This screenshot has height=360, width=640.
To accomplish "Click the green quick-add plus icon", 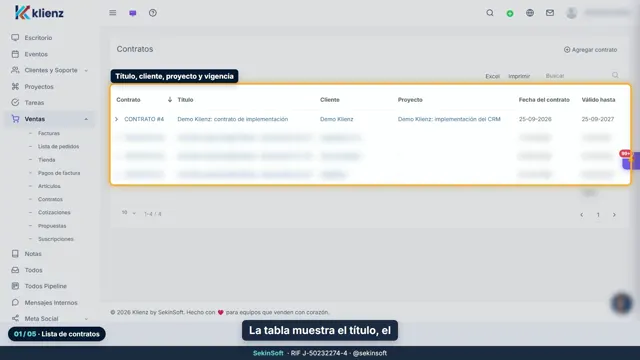I will point(510,13).
